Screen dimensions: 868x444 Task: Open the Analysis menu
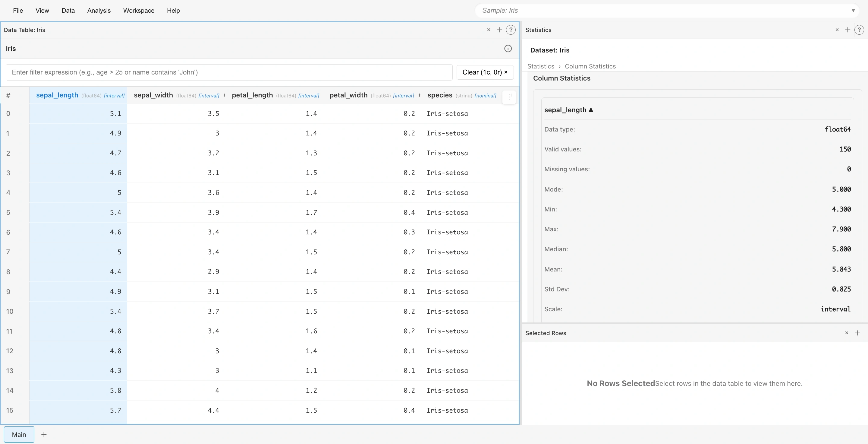pos(98,10)
